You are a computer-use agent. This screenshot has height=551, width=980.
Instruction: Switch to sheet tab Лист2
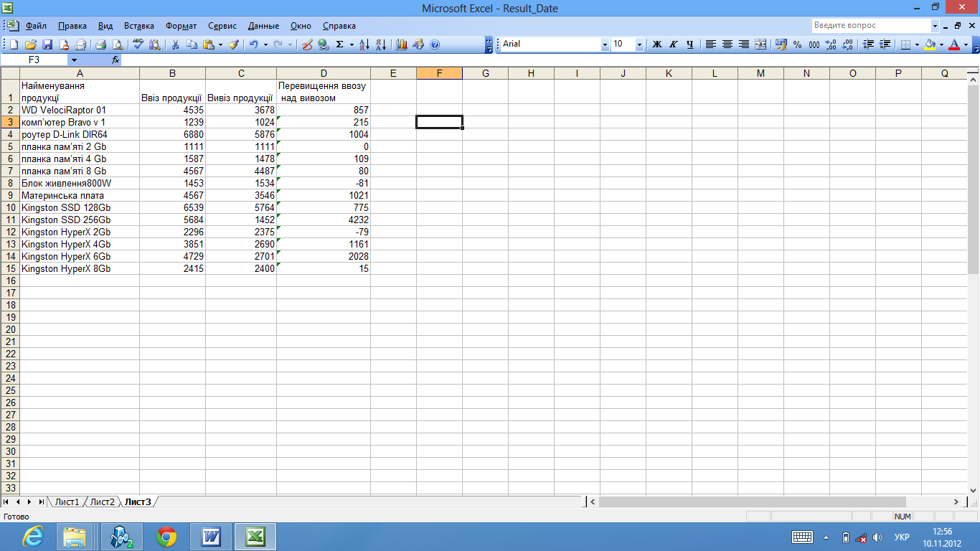click(x=103, y=502)
